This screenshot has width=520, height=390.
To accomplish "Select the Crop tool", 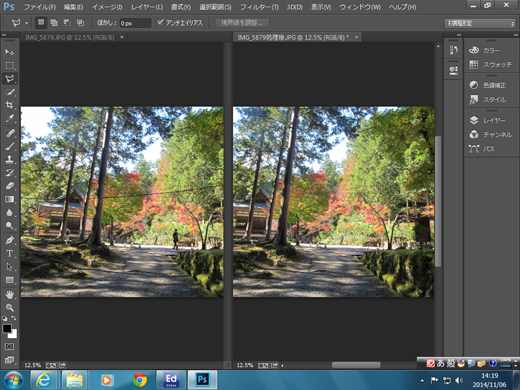I will (x=10, y=105).
